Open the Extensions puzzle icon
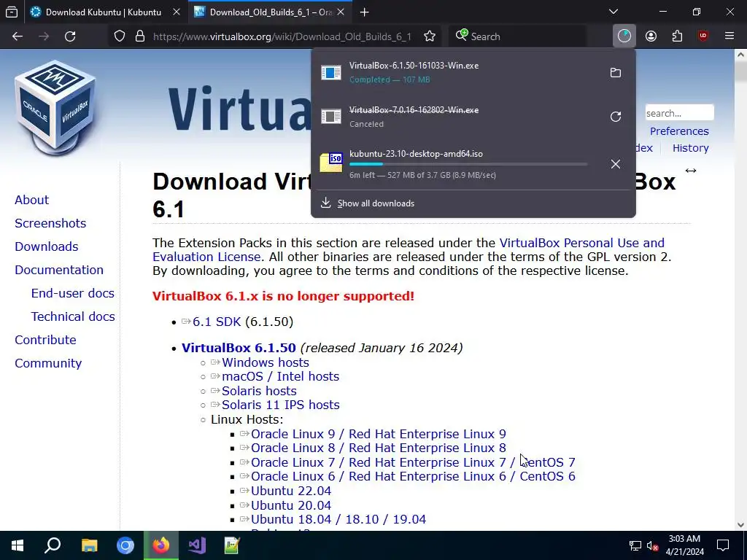The width and height of the screenshot is (747, 560). click(x=677, y=36)
